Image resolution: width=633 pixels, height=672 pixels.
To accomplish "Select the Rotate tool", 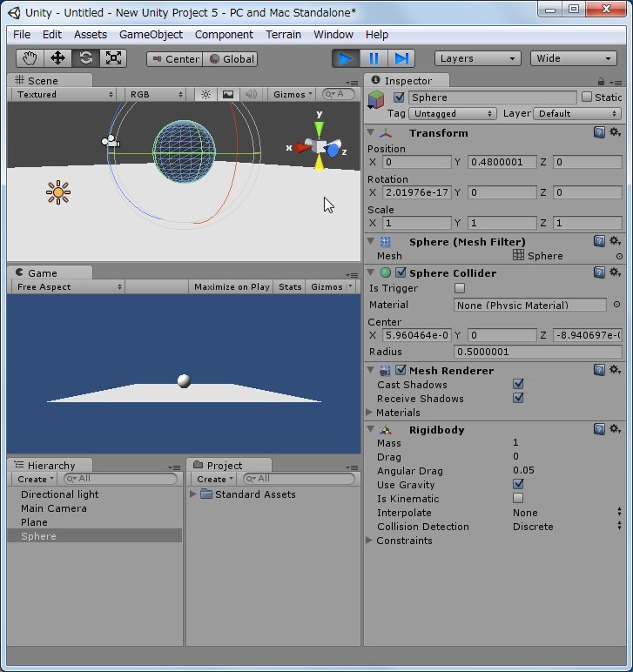I will tap(85, 58).
